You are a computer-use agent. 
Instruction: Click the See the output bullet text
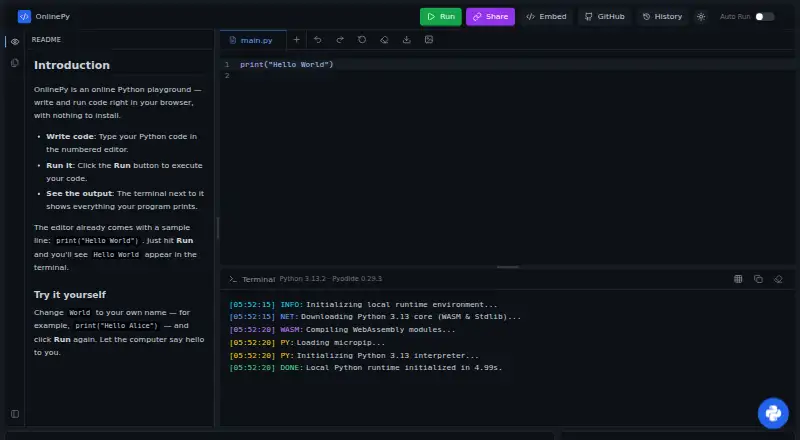point(125,200)
